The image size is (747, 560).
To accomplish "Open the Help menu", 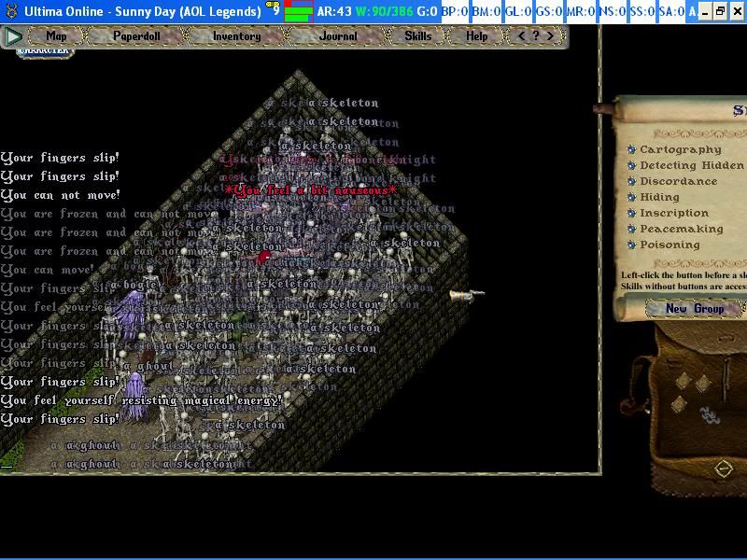I will point(476,36).
